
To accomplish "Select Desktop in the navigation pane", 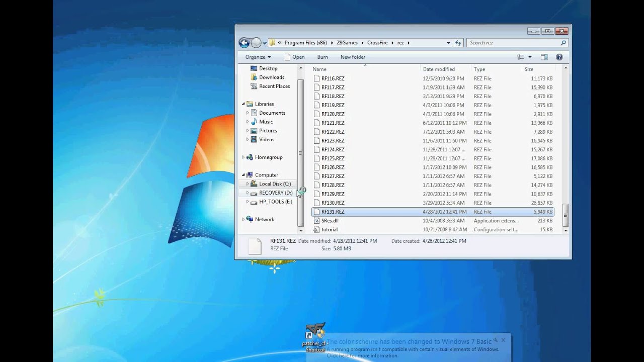I will (x=268, y=68).
